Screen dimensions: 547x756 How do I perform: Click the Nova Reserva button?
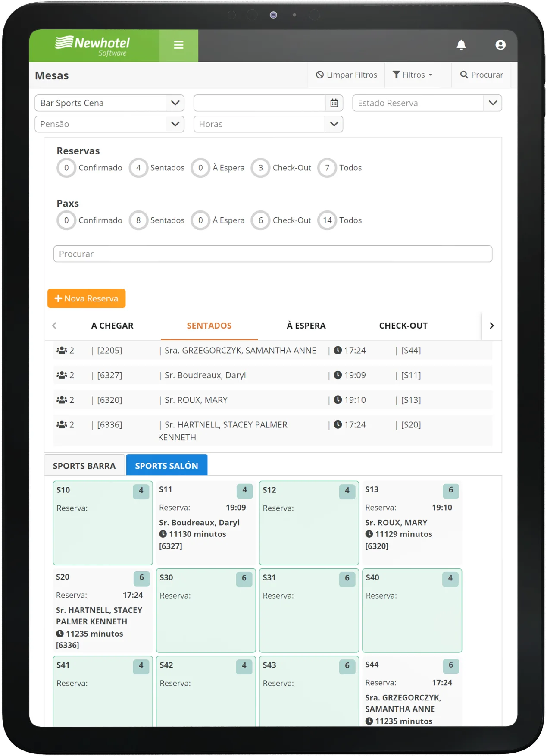point(87,298)
